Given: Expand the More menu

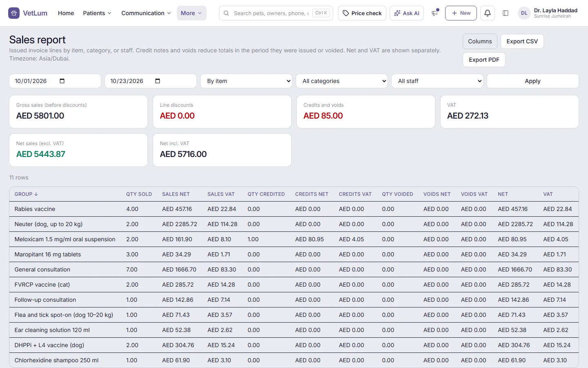Looking at the screenshot, I should (x=192, y=13).
